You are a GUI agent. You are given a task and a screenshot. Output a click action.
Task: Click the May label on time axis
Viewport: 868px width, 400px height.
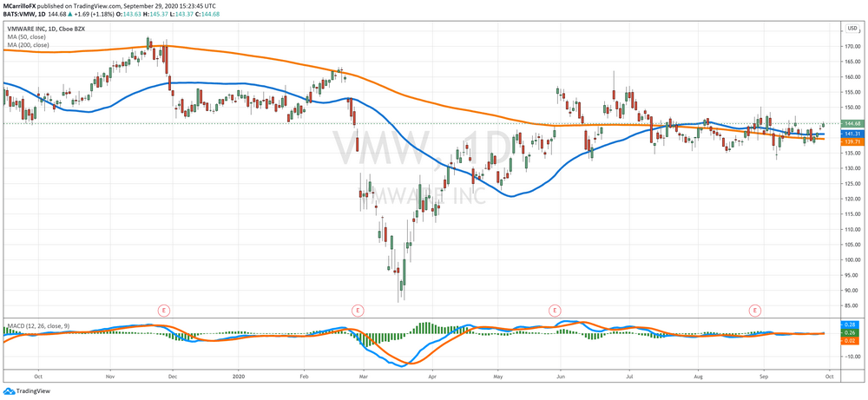click(497, 377)
